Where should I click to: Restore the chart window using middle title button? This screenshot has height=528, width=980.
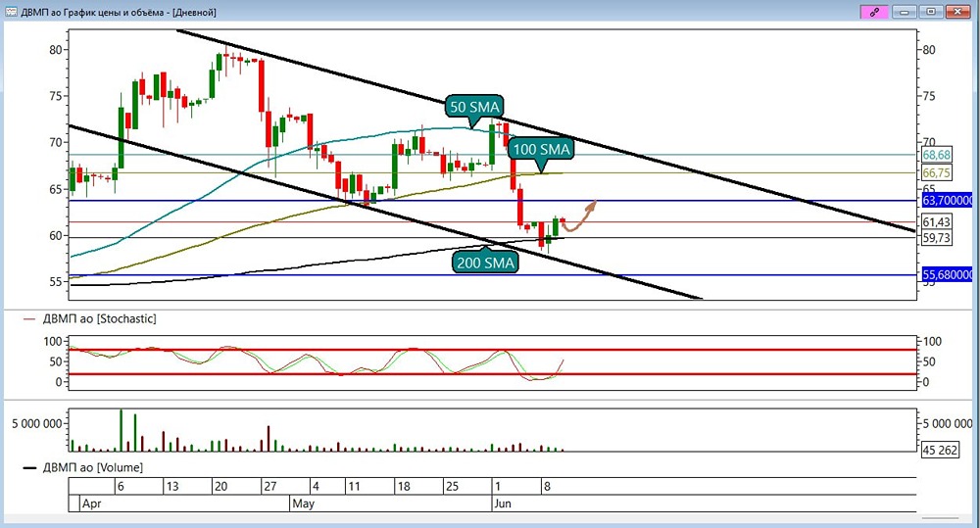tap(931, 11)
